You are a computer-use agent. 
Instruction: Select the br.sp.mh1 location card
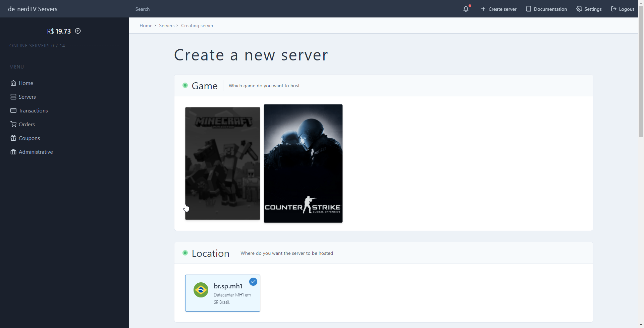(223, 293)
